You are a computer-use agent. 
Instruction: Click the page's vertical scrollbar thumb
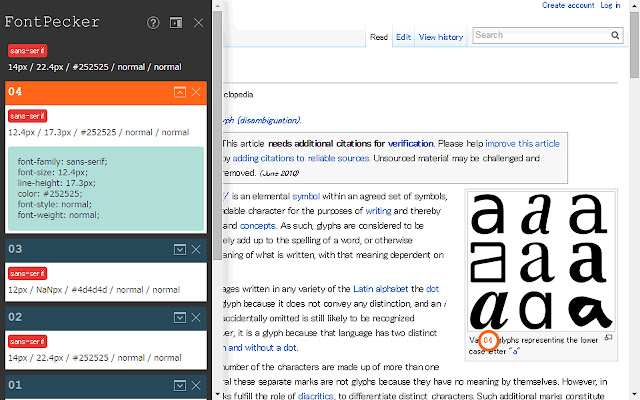pyautogui.click(x=634, y=45)
